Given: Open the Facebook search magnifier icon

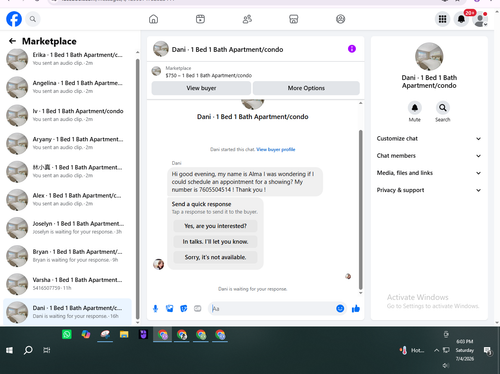Looking at the screenshot, I should (x=33, y=19).
